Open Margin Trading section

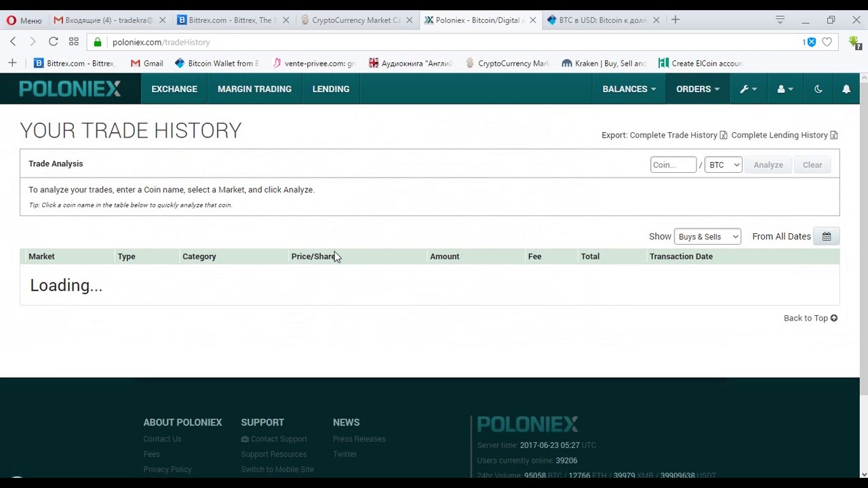(x=254, y=89)
